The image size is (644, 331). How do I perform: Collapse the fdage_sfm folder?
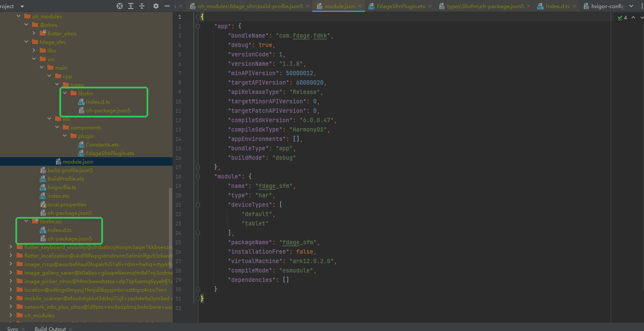pos(26,42)
